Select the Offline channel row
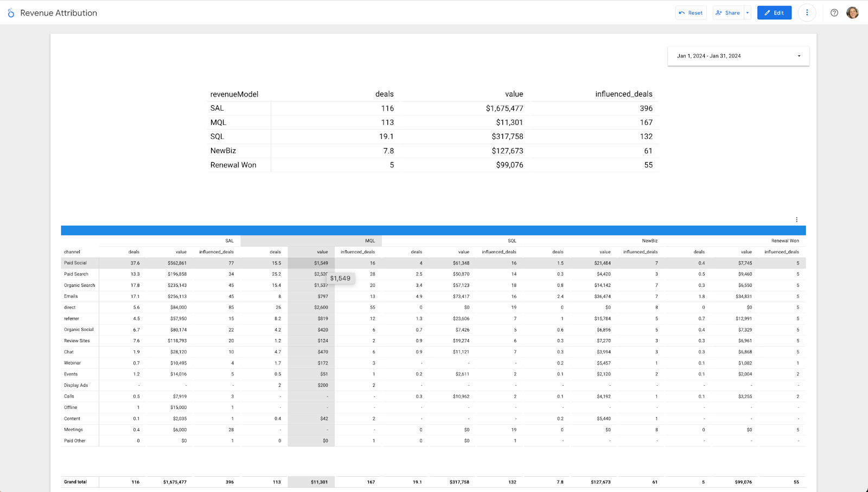 pos(433,407)
